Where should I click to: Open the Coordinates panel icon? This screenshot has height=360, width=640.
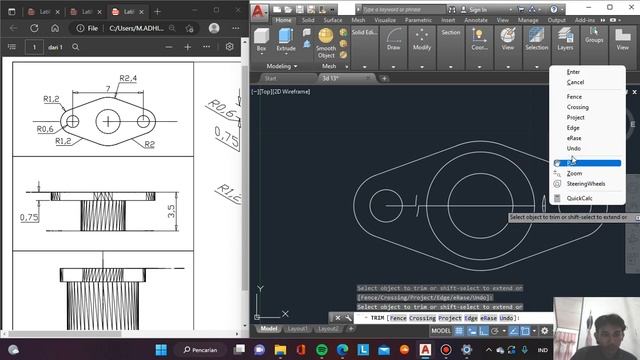pos(479,40)
